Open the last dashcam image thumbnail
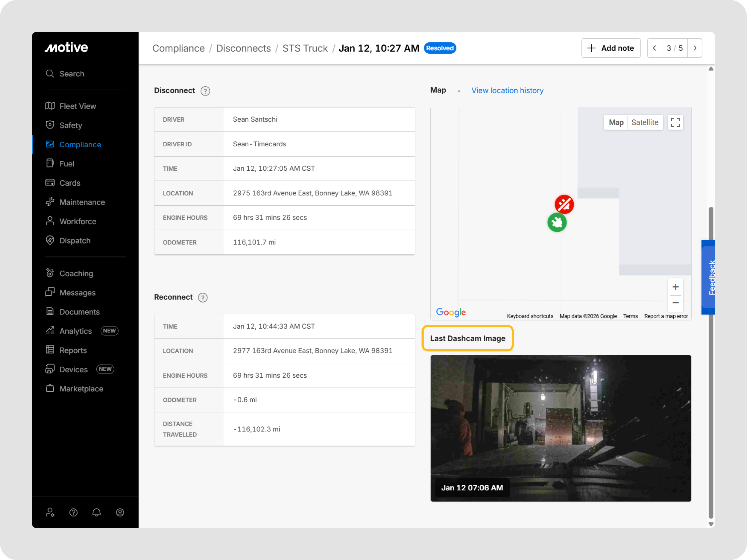 (561, 428)
